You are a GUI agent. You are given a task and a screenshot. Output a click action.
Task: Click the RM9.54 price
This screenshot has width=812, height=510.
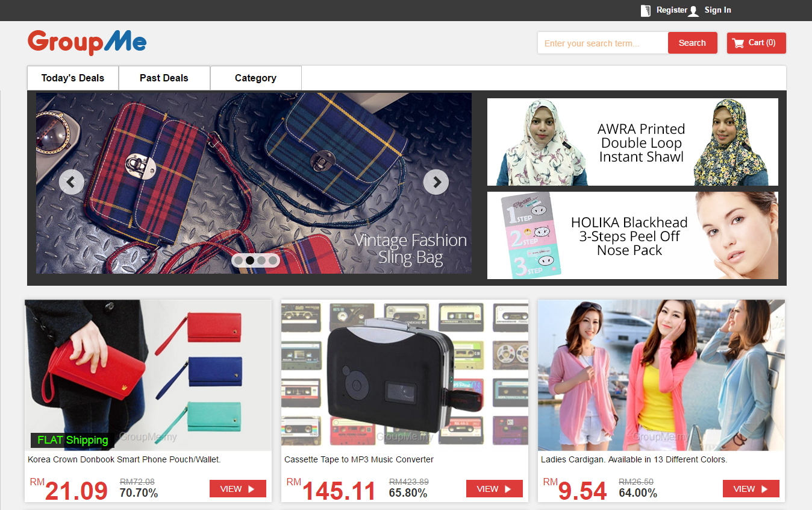pos(575,490)
